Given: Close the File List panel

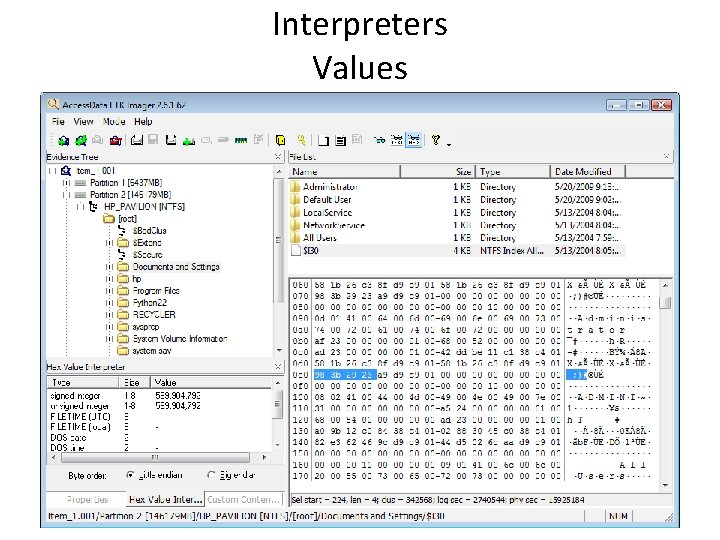Looking at the screenshot, I should click(666, 157).
